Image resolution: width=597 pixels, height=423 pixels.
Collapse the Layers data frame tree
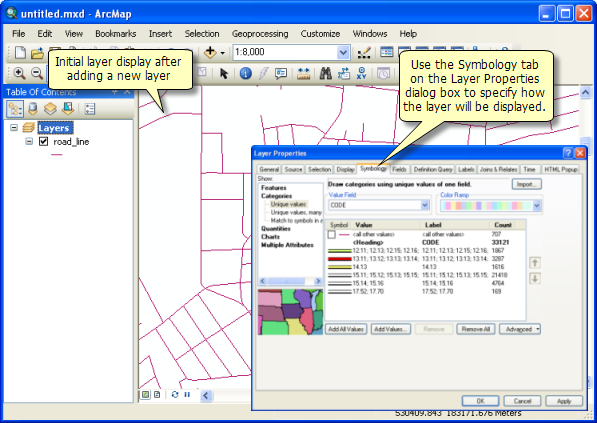coord(14,128)
